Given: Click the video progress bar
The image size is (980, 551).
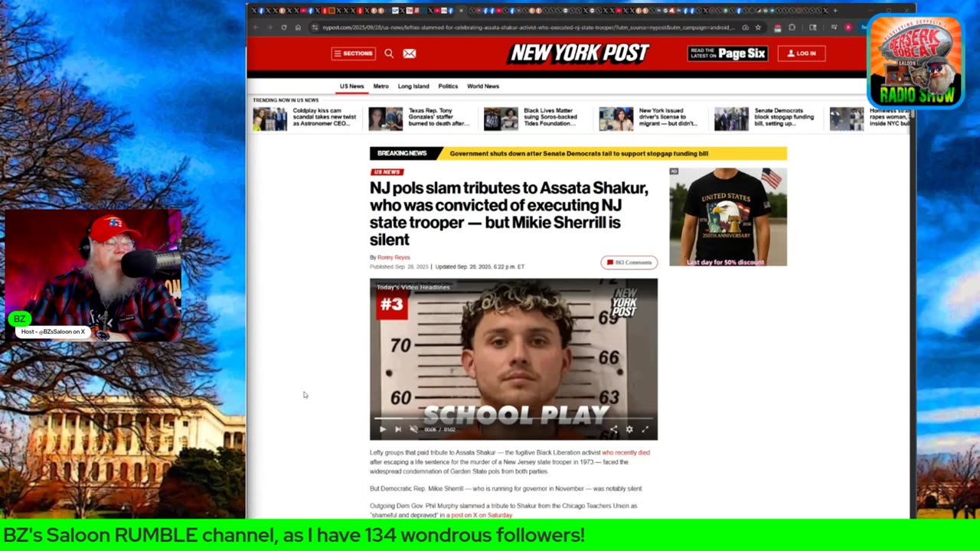Looking at the screenshot, I should (x=513, y=419).
